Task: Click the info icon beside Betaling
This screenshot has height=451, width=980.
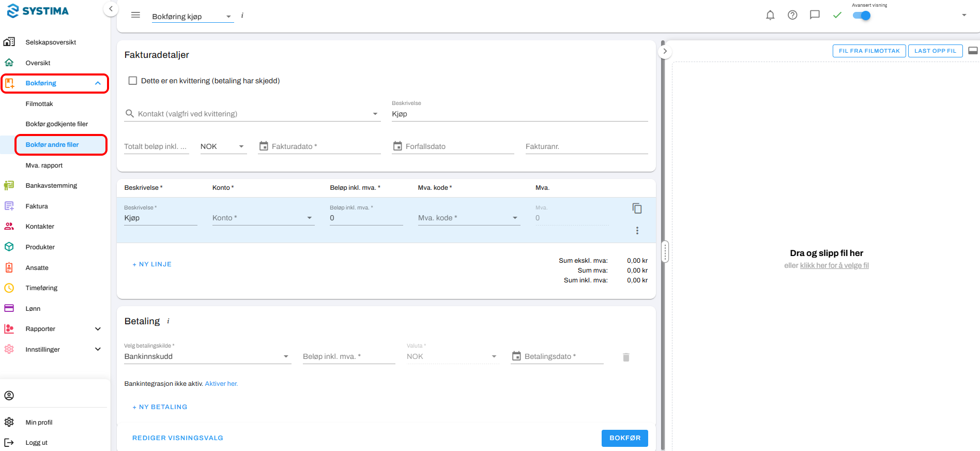Action: pyautogui.click(x=168, y=321)
